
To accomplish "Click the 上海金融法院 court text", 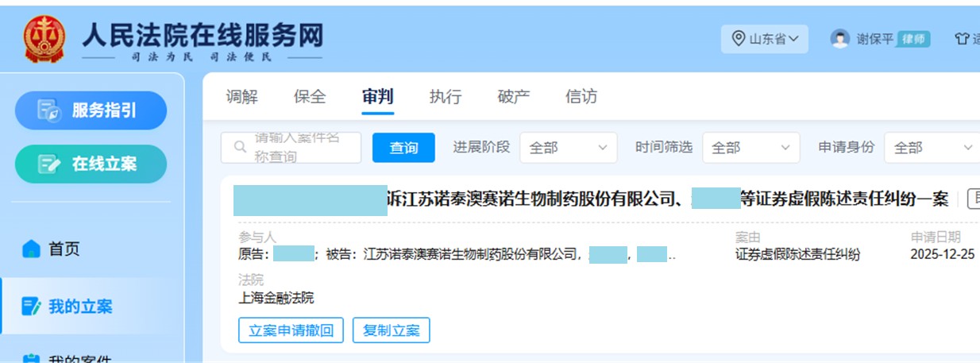I will 276,298.
